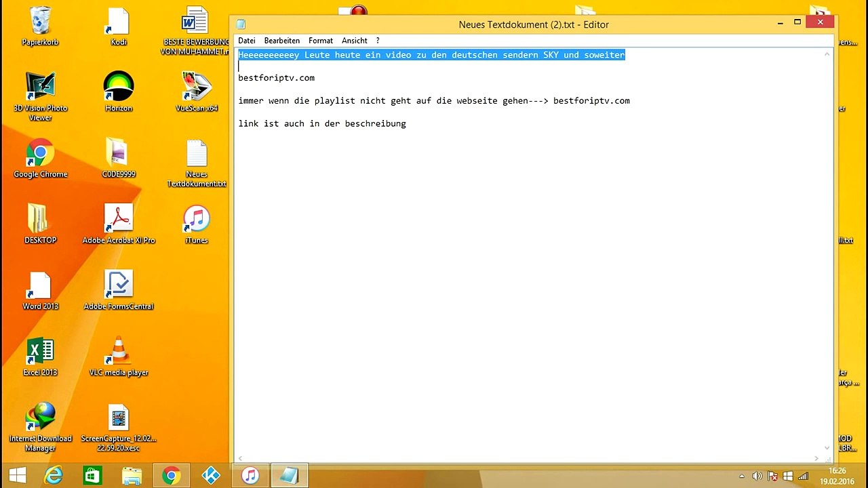
Task: Open the Bearbeiten menu
Action: click(x=282, y=41)
